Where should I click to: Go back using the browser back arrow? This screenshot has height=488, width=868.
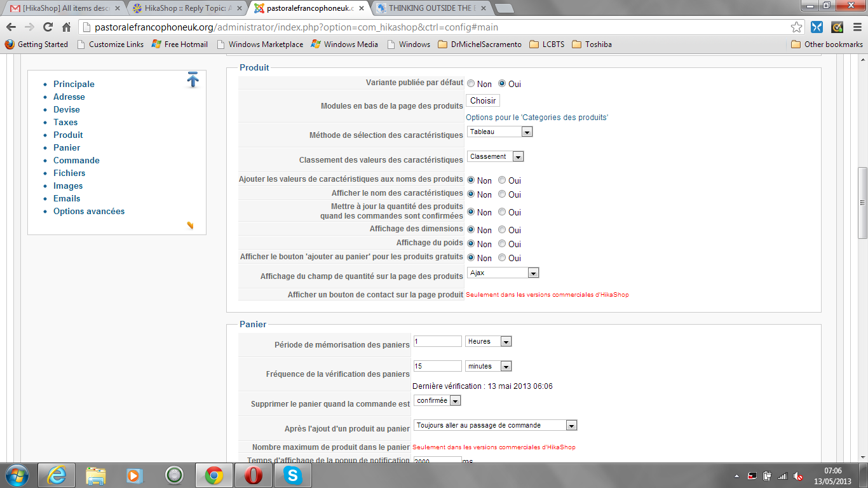tap(11, 27)
